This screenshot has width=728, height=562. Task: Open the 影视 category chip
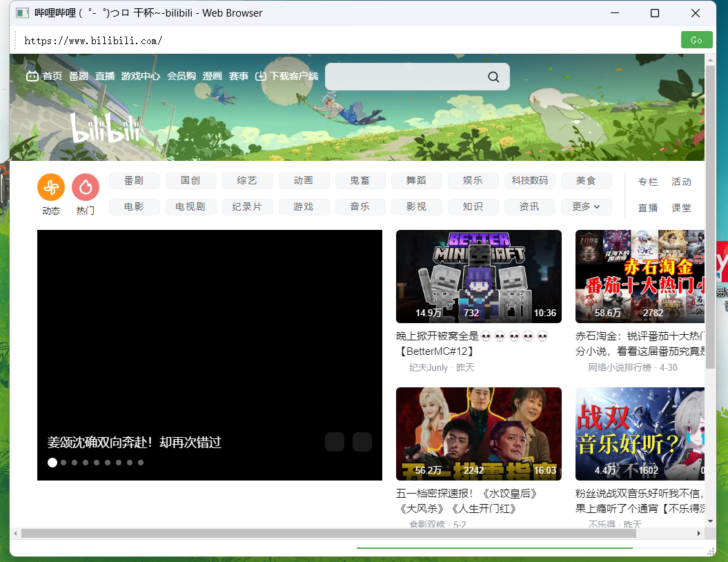[417, 206]
